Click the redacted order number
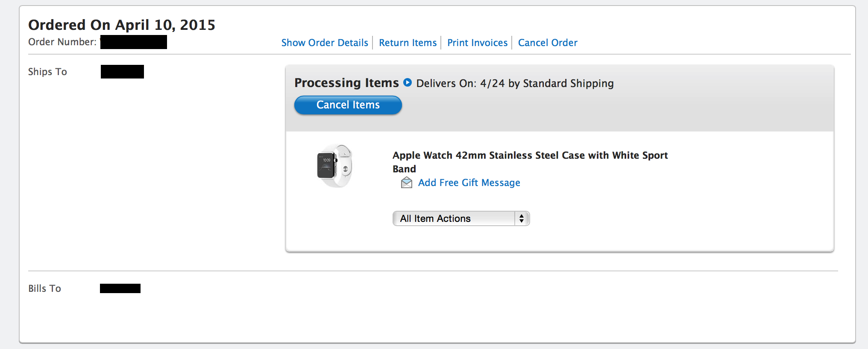The width and height of the screenshot is (868, 349). 134,42
